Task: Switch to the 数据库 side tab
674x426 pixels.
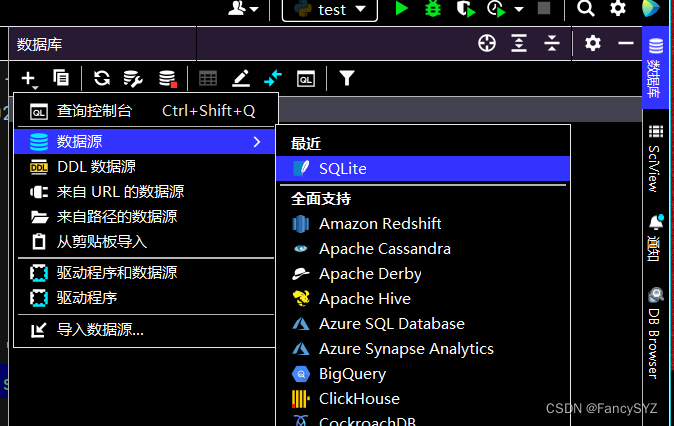Action: 655,67
